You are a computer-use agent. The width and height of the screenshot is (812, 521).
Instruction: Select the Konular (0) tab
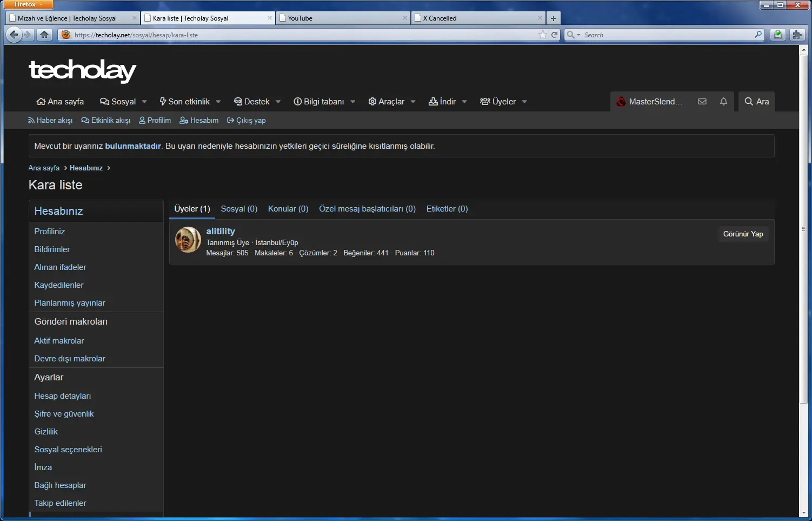coord(288,209)
